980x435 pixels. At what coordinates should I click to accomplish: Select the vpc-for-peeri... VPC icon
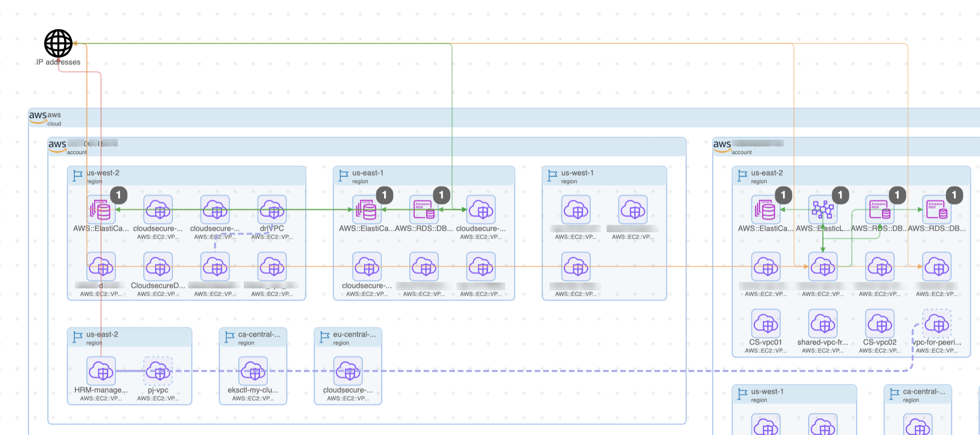tap(937, 323)
